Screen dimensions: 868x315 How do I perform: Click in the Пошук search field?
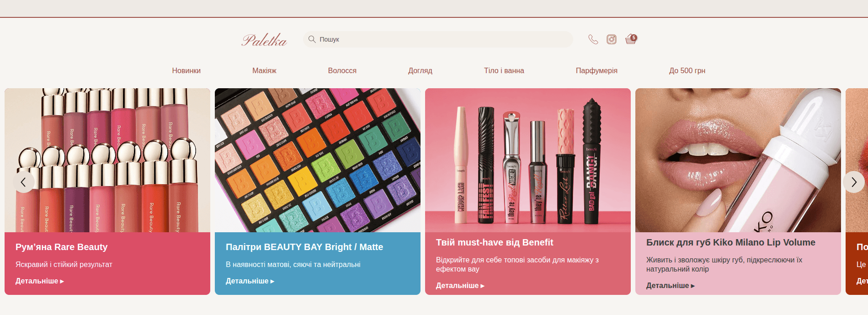[x=438, y=39]
